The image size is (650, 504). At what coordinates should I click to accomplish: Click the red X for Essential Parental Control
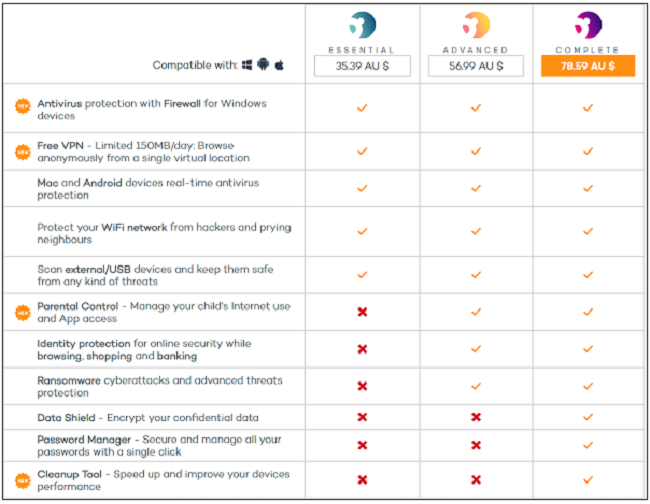tap(362, 312)
